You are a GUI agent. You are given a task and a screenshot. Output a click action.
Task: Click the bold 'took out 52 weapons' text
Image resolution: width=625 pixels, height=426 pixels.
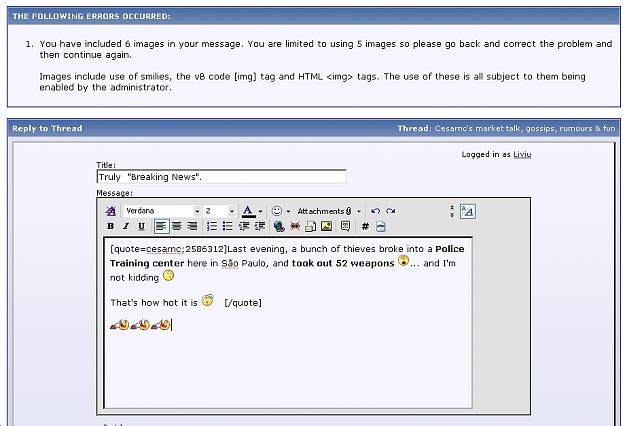tap(343, 263)
